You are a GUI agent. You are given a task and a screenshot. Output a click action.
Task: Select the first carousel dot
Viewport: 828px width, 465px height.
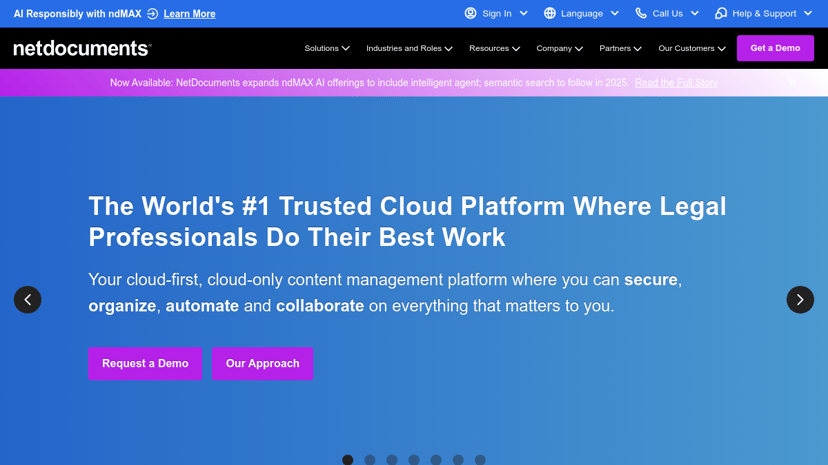pos(347,460)
